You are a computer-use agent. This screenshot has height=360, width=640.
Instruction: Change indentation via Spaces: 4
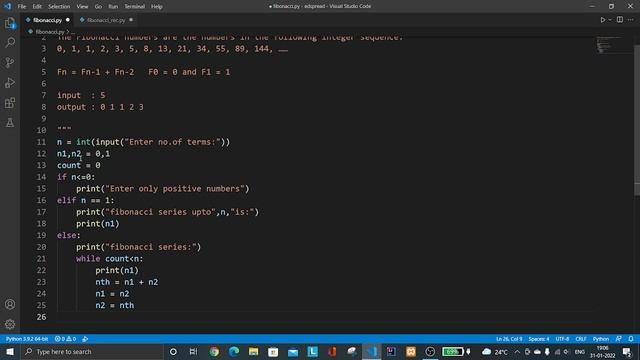tap(538, 339)
